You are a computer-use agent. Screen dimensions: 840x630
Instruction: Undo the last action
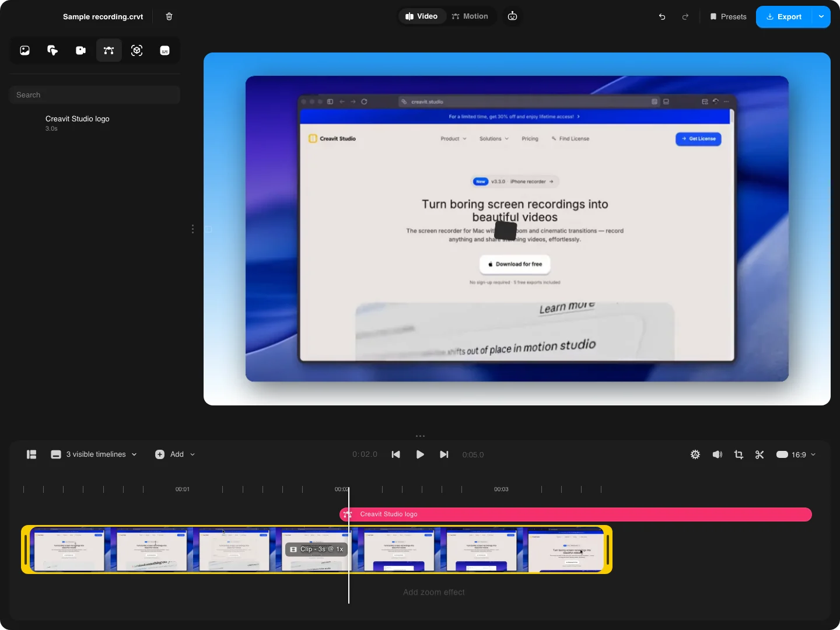(662, 16)
